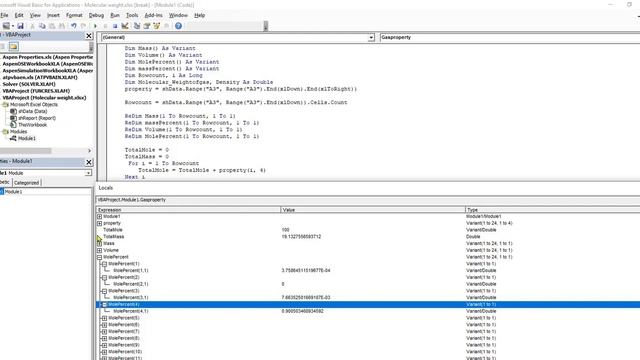Open the Run menu
640x360 pixels.
tap(115, 15)
